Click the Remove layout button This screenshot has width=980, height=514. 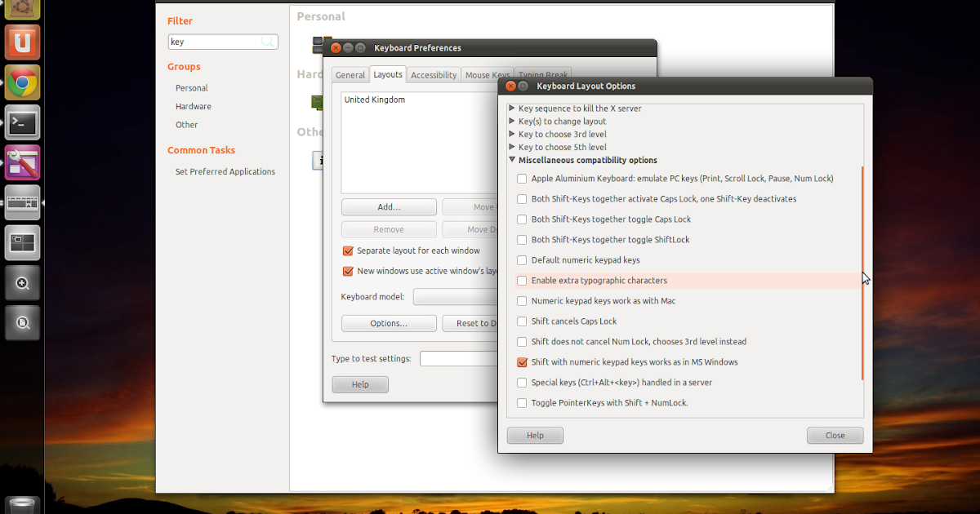[389, 230]
